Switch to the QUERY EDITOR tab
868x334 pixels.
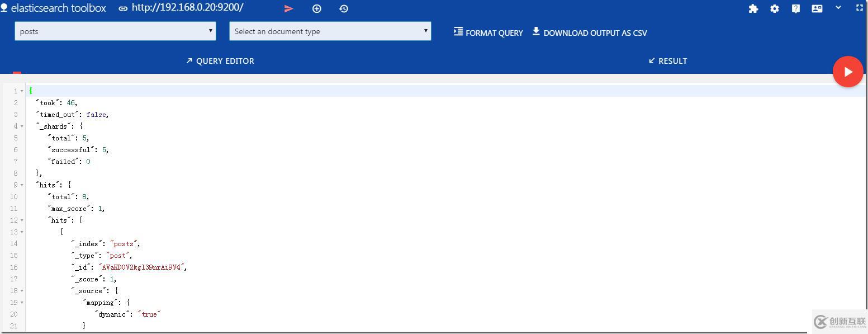coord(220,61)
